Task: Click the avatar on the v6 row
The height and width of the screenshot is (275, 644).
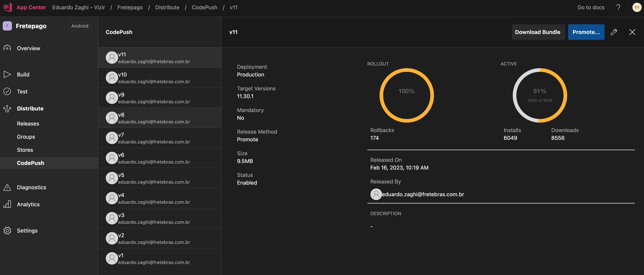Action: click(112, 158)
